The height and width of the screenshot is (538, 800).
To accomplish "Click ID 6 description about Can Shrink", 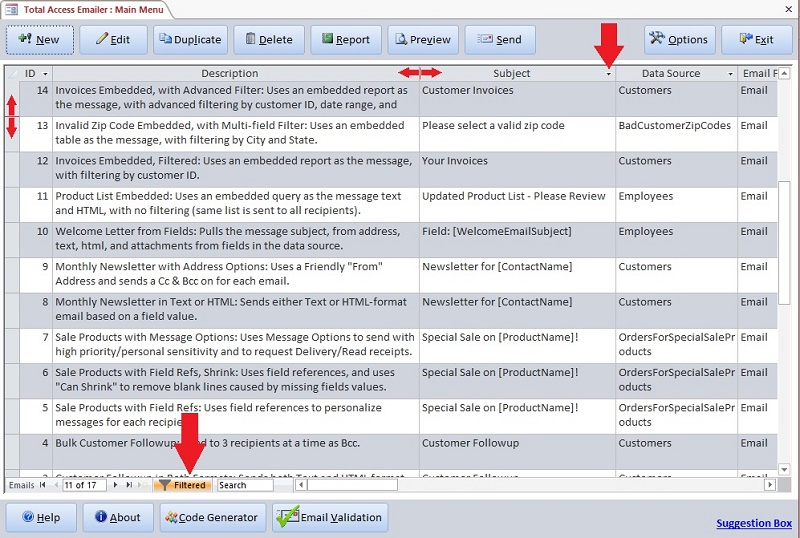I will pos(236,380).
